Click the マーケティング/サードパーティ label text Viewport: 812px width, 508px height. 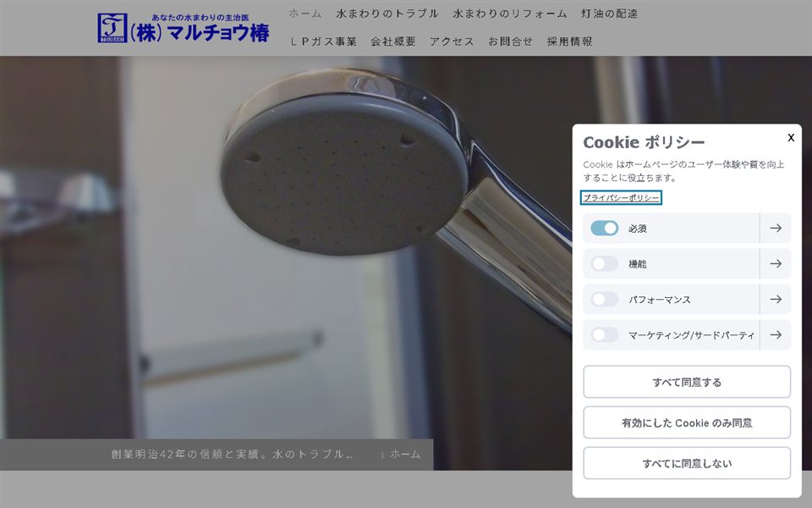691,335
